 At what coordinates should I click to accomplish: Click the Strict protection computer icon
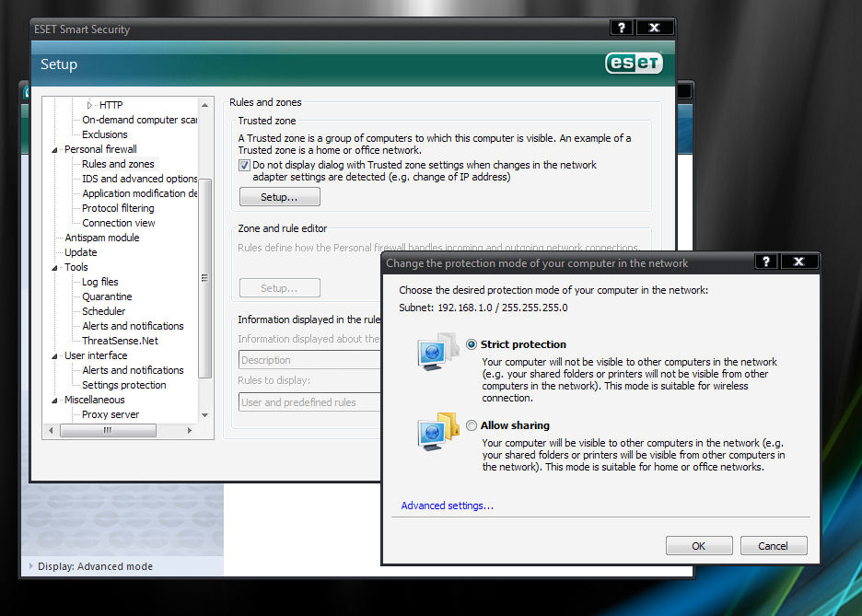pos(437,351)
